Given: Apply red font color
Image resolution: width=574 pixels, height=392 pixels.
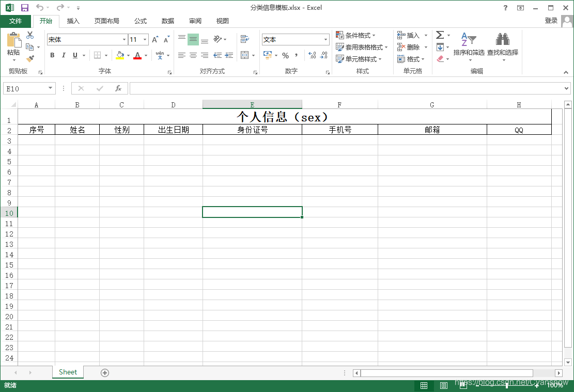Looking at the screenshot, I should (x=137, y=55).
